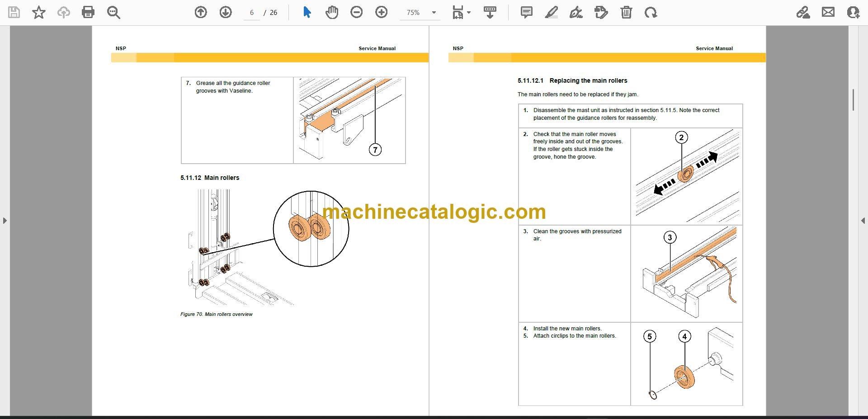Expand the page fit dropdown arrow

(x=469, y=13)
